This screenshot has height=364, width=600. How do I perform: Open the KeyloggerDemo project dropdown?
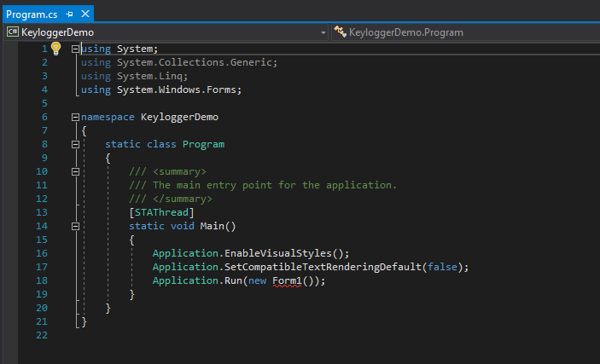pyautogui.click(x=323, y=32)
